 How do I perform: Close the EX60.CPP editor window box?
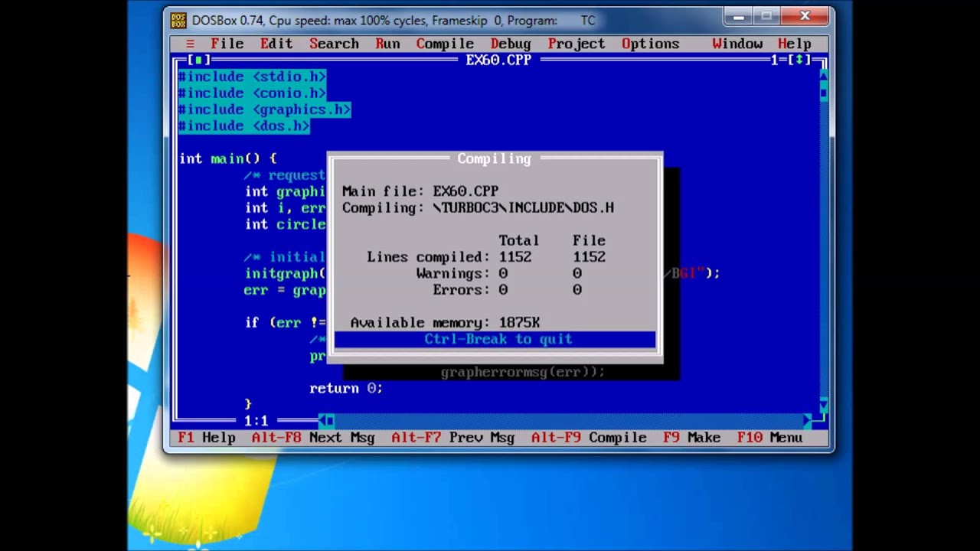click(x=198, y=60)
